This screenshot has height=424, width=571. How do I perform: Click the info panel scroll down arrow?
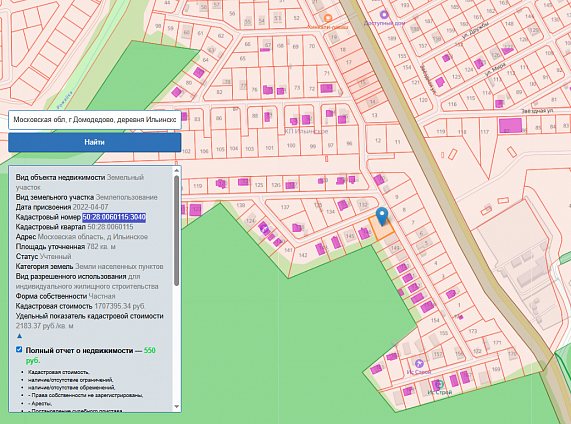(177, 407)
